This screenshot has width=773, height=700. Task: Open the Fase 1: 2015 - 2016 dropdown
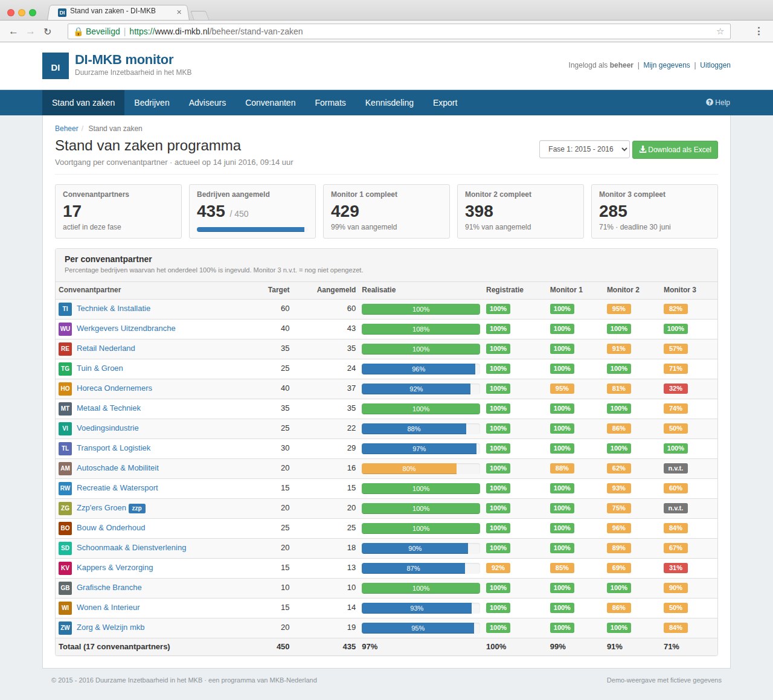tap(585, 149)
